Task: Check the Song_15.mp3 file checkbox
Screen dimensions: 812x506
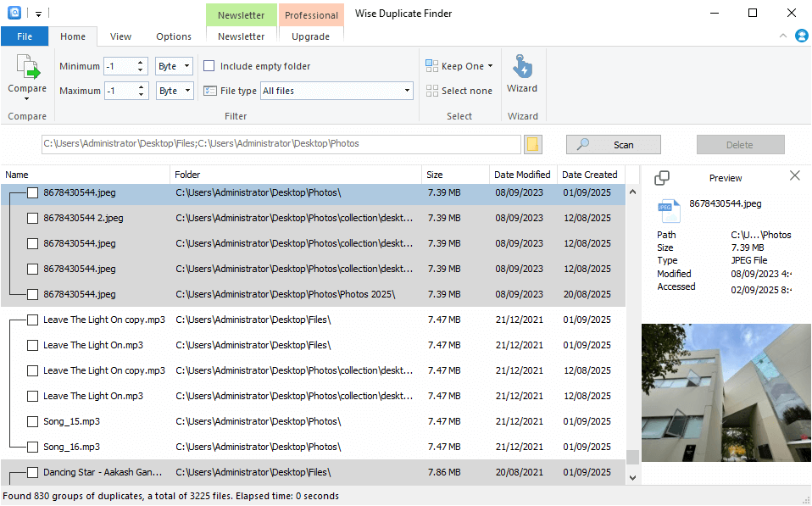Action: [32, 421]
